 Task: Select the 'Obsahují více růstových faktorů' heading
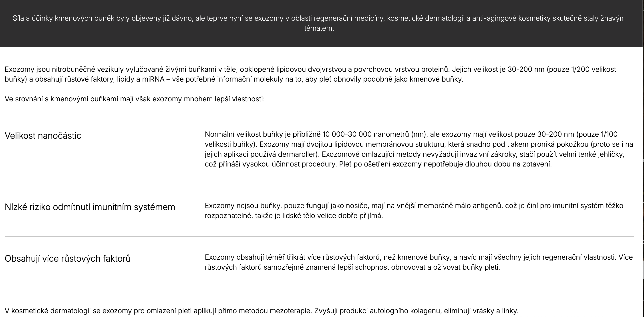pos(68,259)
